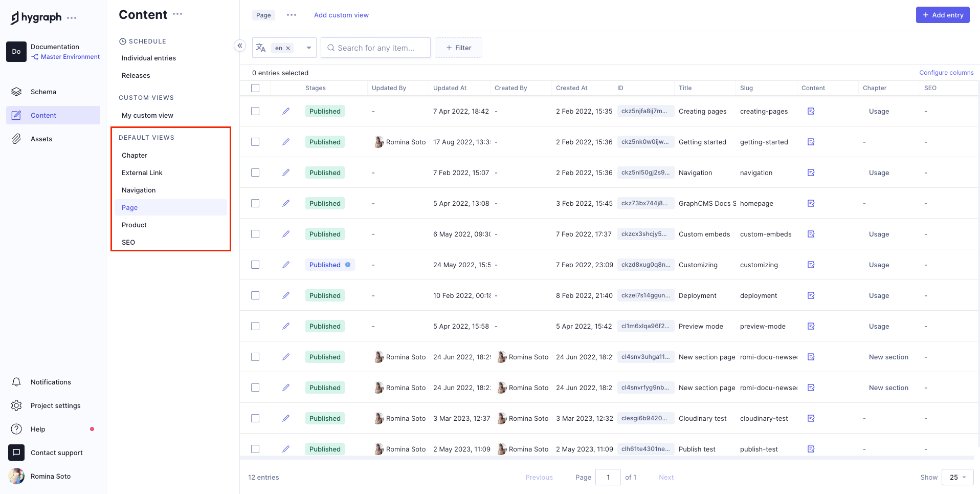980x494 pixels.
Task: Open the language selector dropdown
Action: point(308,48)
